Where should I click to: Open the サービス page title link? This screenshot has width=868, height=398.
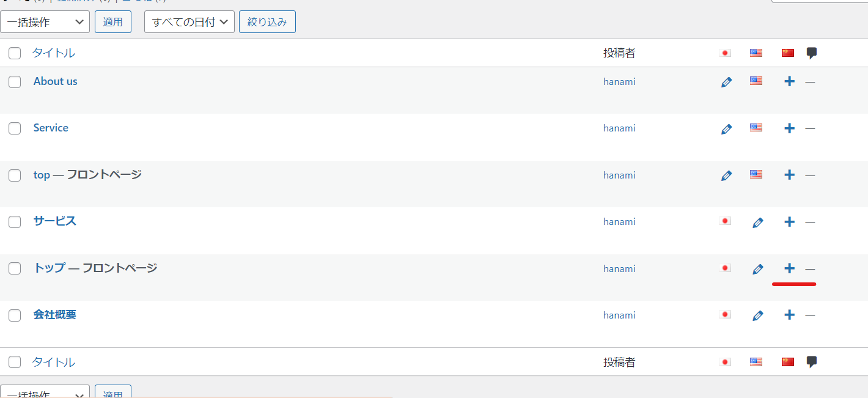pyautogui.click(x=55, y=221)
